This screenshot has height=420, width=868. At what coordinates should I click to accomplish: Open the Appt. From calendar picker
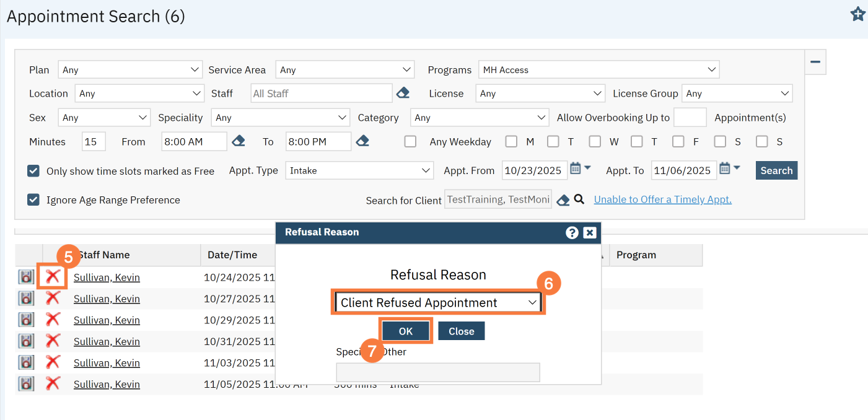576,169
